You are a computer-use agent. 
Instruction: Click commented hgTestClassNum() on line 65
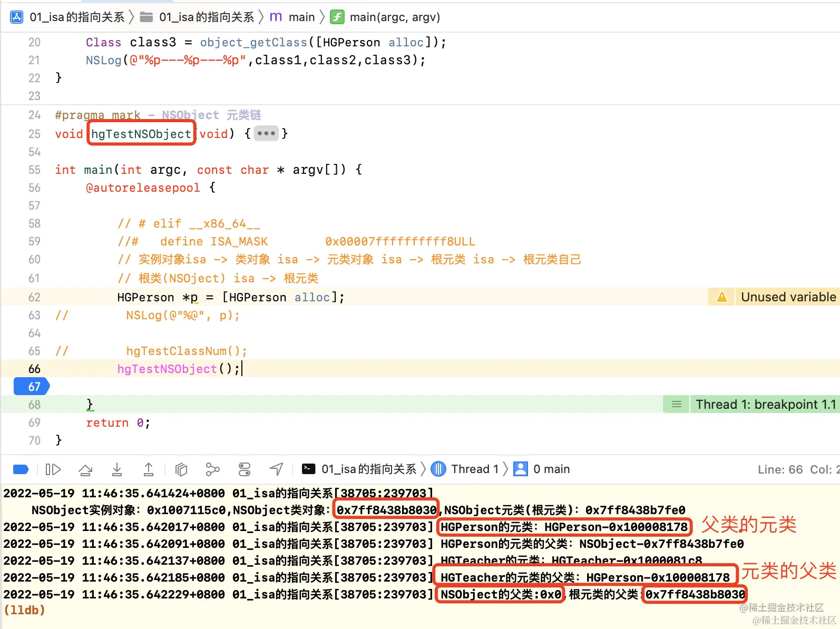tap(187, 351)
